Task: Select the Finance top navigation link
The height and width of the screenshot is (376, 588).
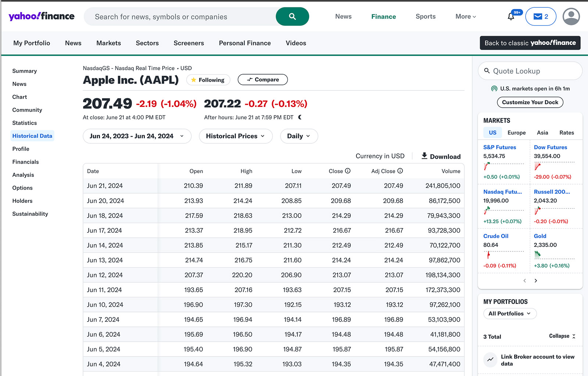Action: tap(383, 17)
